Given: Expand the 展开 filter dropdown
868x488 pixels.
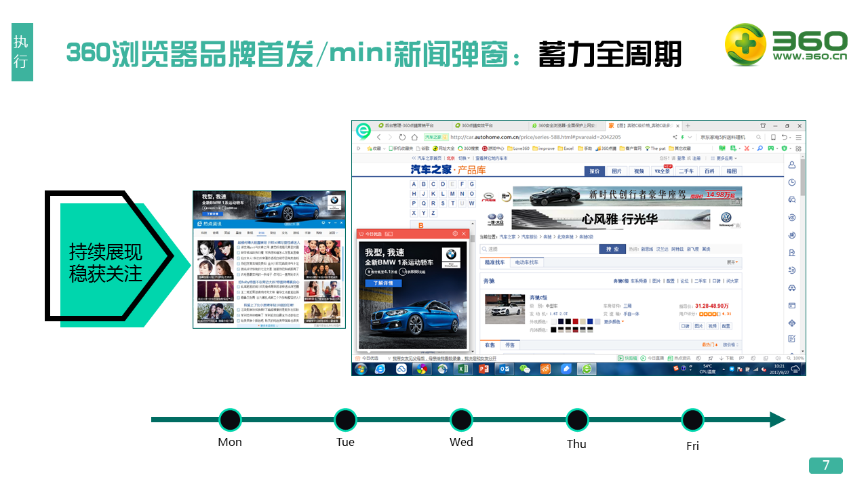Looking at the screenshot, I should point(732,262).
